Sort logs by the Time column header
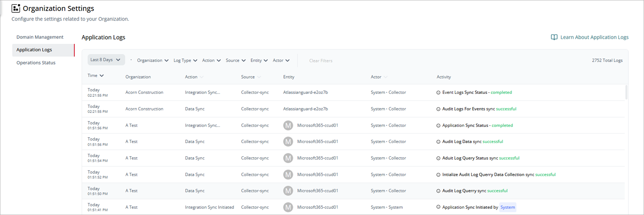Viewport: 644px width, 215px height. 96,76
